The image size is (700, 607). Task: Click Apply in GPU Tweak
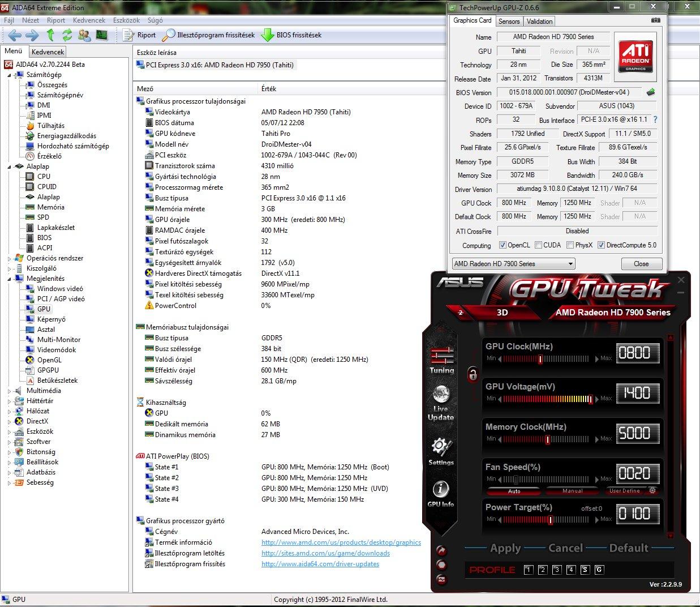(x=505, y=548)
